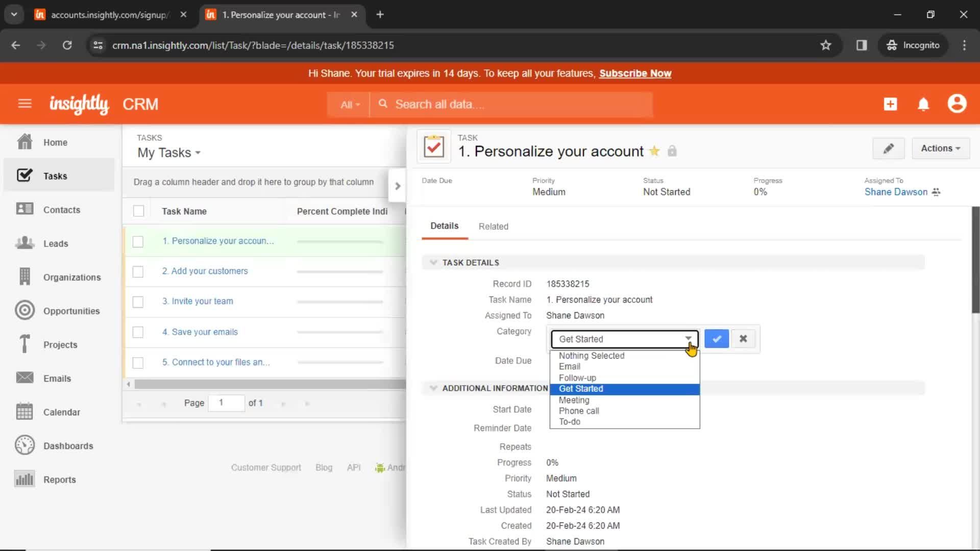Screen dimensions: 980x551
Task: Click the blue confirm checkmark button
Action: click(x=716, y=338)
